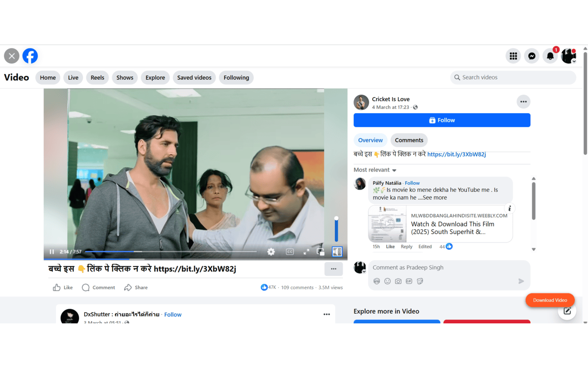This screenshot has width=588, height=368.
Task: Open the 4 March at 17:23 timestamp
Action: pyautogui.click(x=390, y=107)
